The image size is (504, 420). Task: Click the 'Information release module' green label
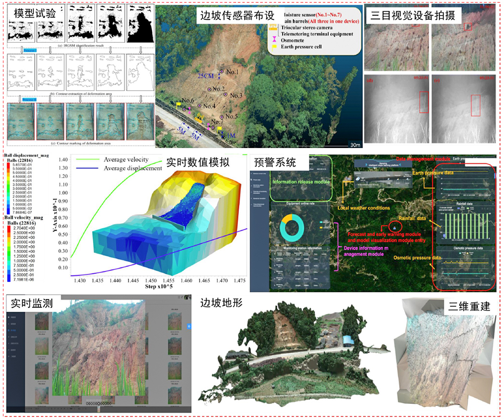point(301,182)
